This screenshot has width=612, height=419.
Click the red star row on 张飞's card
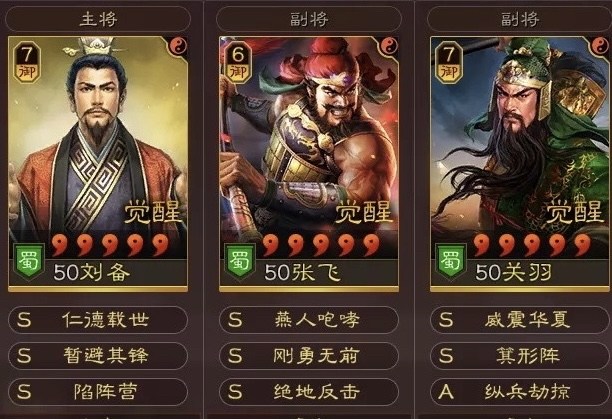pyautogui.click(x=321, y=245)
